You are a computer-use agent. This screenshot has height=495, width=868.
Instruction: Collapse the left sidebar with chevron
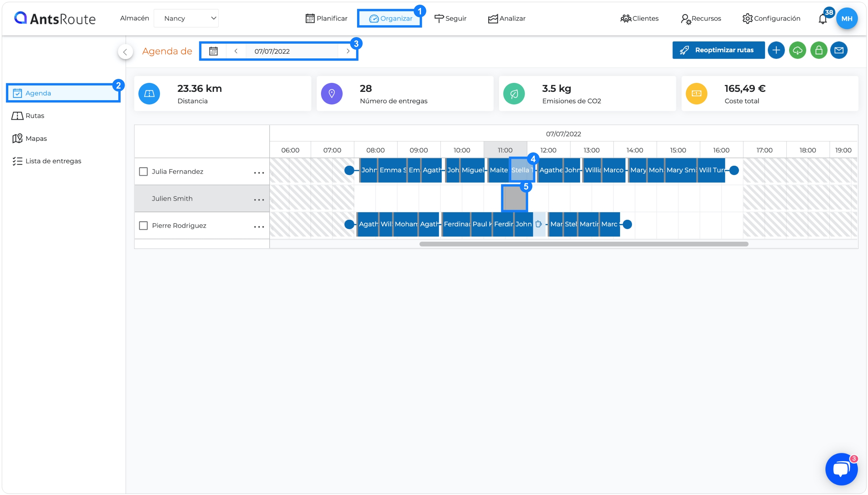[x=125, y=52]
